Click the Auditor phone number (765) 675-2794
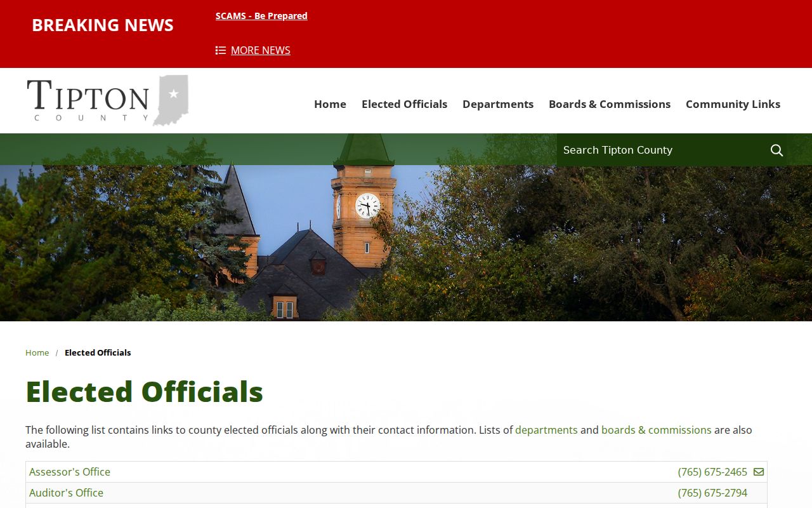This screenshot has width=812, height=508. (712, 493)
